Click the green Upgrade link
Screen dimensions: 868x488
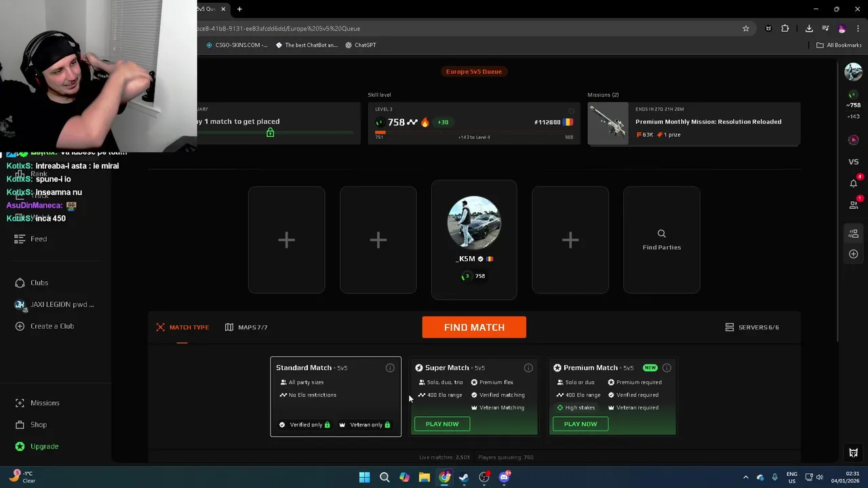tap(37, 446)
